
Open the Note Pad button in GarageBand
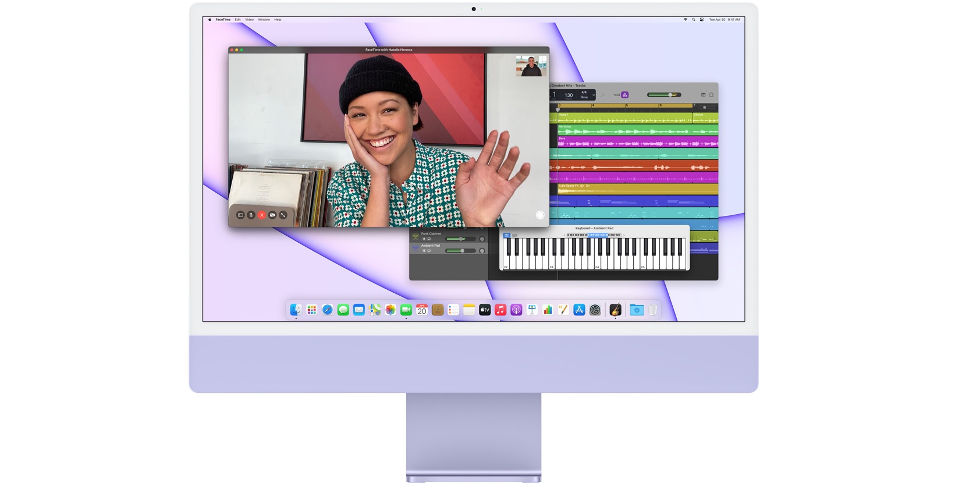703,95
